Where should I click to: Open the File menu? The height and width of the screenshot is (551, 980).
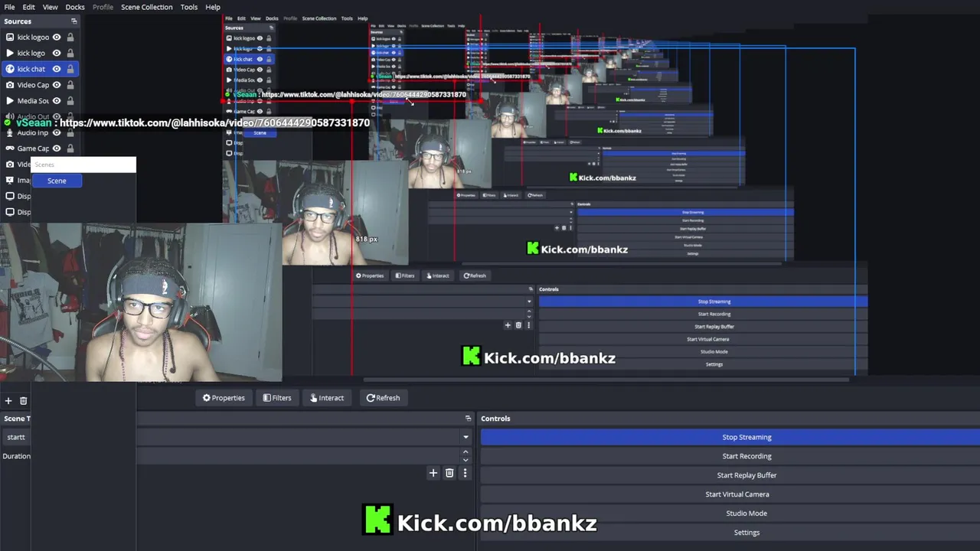click(9, 7)
